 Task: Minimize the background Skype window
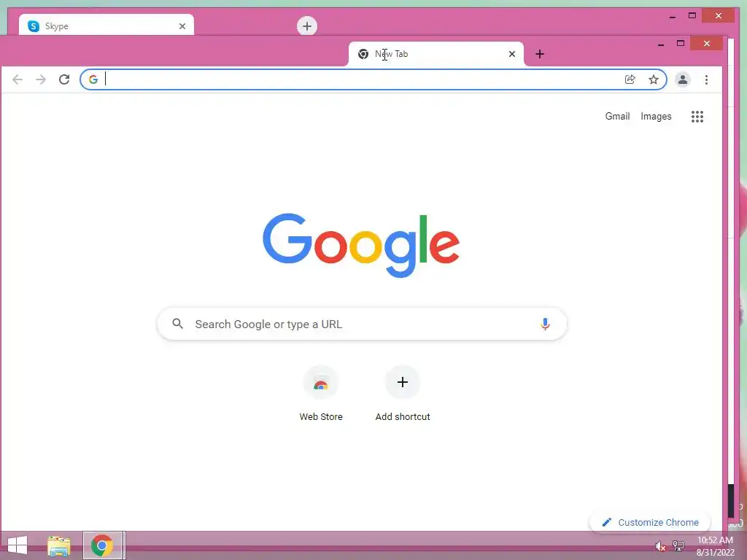point(673,16)
